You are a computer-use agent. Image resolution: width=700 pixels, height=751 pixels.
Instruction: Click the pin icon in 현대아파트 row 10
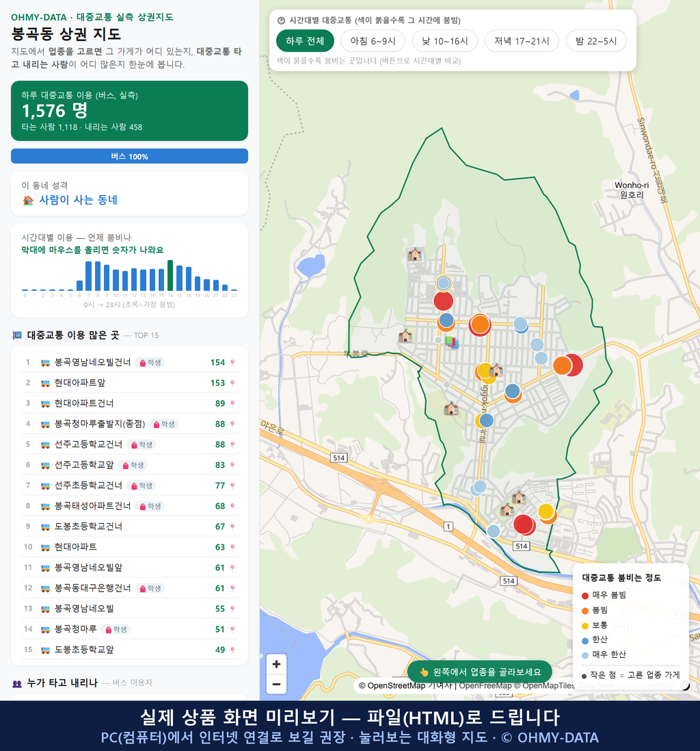(232, 547)
